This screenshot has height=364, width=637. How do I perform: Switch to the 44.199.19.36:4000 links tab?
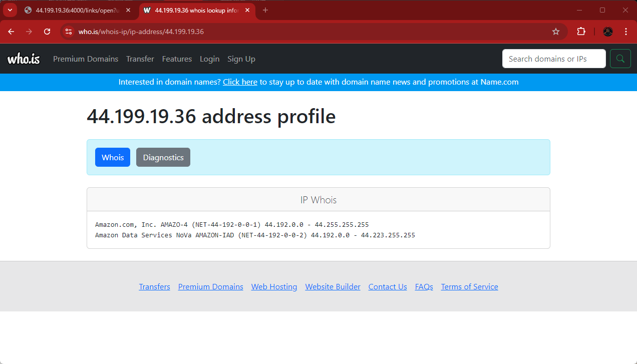click(75, 10)
